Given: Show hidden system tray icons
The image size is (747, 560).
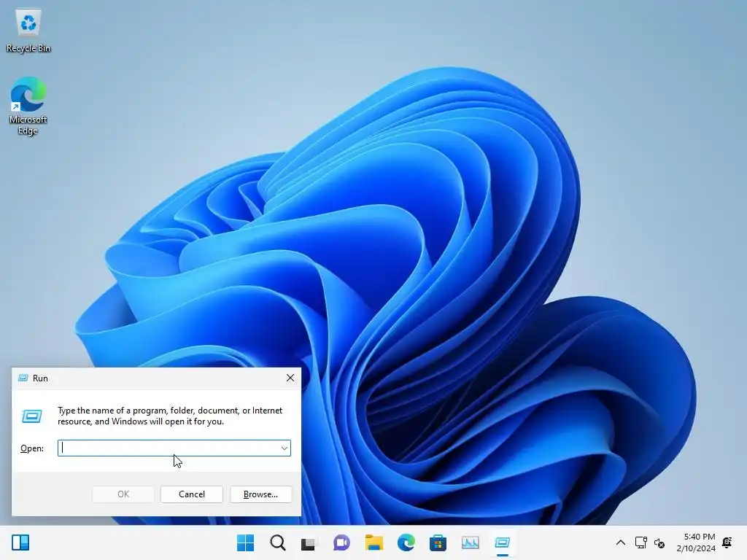Looking at the screenshot, I should coord(621,542).
